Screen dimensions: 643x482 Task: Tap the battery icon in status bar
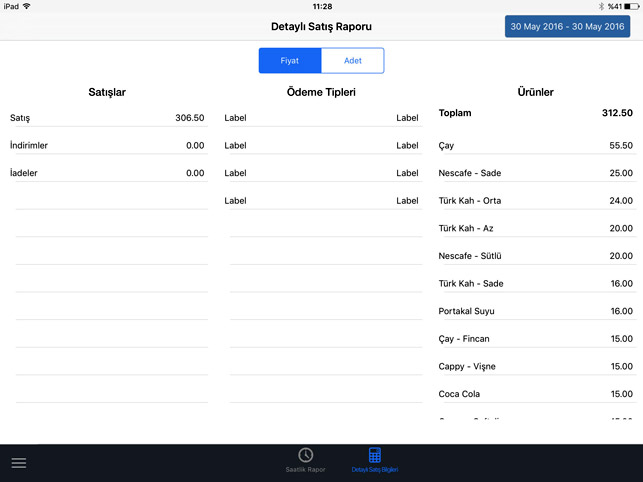pyautogui.click(x=631, y=6)
